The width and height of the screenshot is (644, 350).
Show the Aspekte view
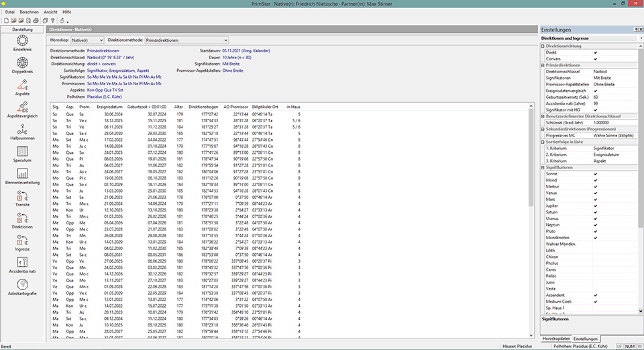(22, 87)
